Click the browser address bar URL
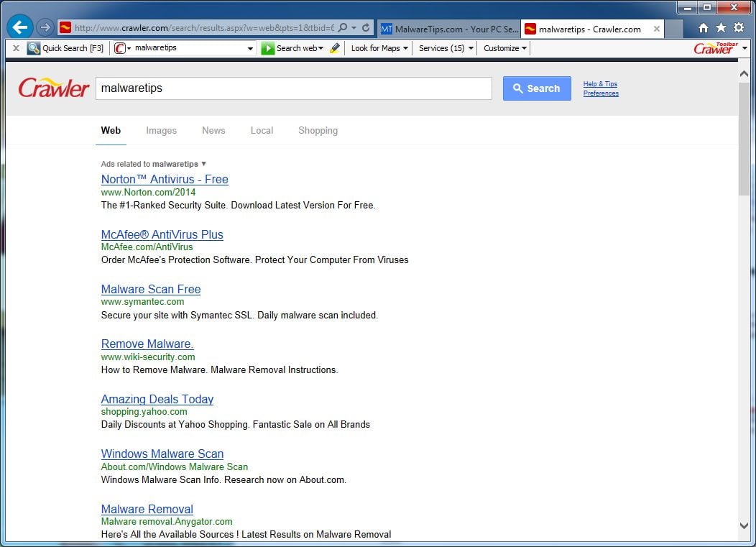The height and width of the screenshot is (547, 756). [204, 27]
